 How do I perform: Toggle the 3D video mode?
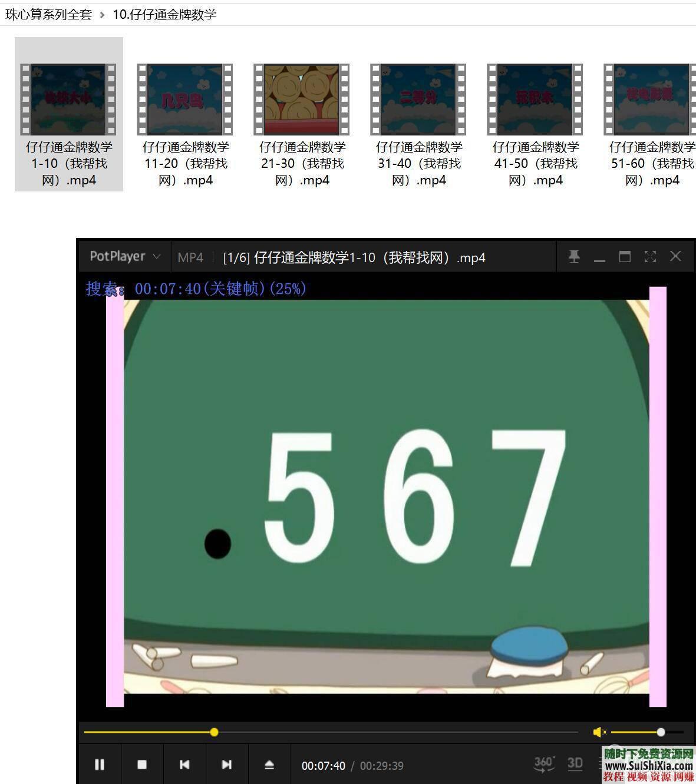pos(575,764)
